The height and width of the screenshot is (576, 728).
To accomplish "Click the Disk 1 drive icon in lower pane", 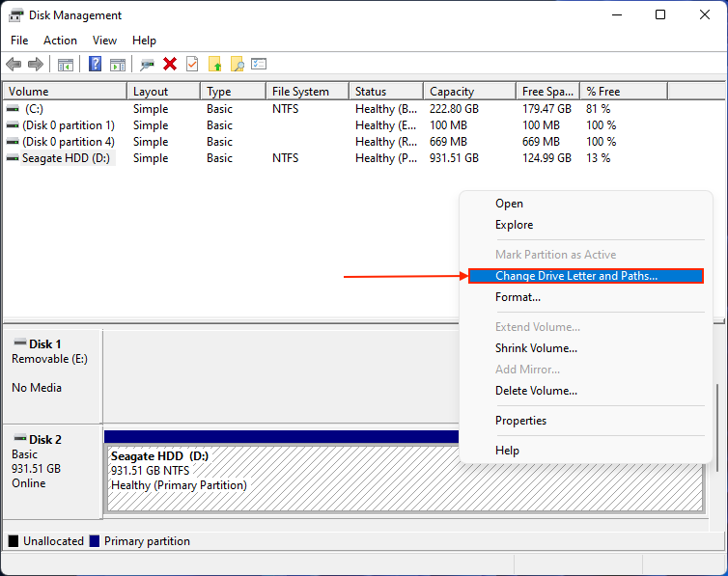I will pyautogui.click(x=20, y=343).
